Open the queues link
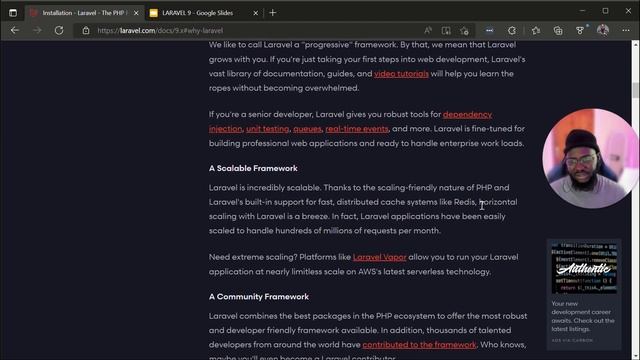This screenshot has width=640, height=360. pyautogui.click(x=307, y=129)
